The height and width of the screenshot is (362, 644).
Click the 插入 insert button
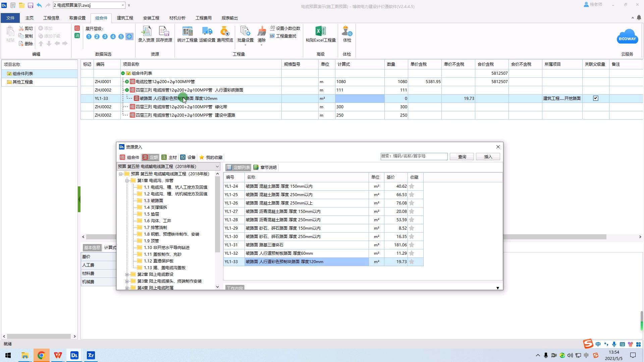tap(488, 157)
